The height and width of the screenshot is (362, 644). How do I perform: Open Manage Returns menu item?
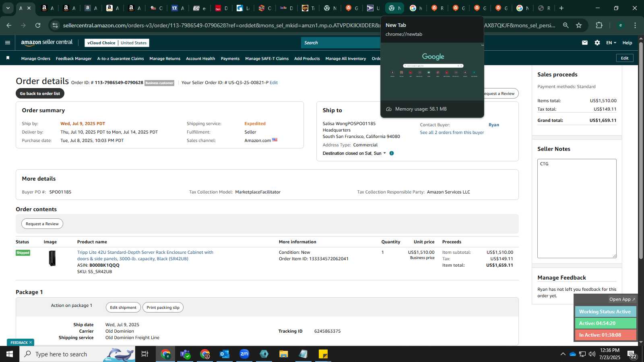(x=165, y=59)
